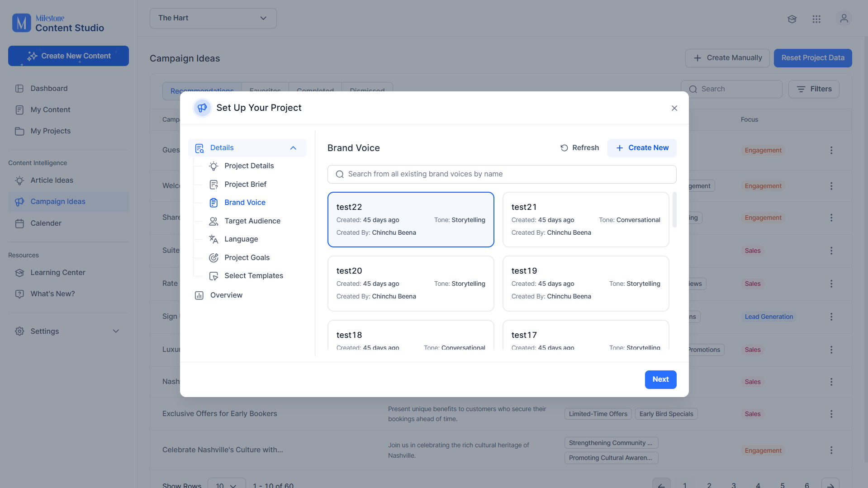
Task: Click the Target Audience people icon
Action: (213, 221)
